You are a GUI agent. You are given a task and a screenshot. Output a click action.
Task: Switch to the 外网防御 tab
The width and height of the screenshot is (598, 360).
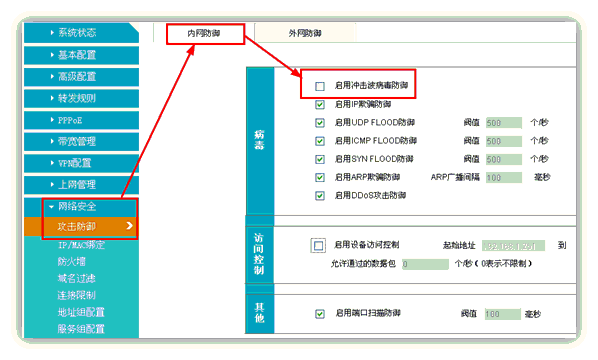(305, 34)
